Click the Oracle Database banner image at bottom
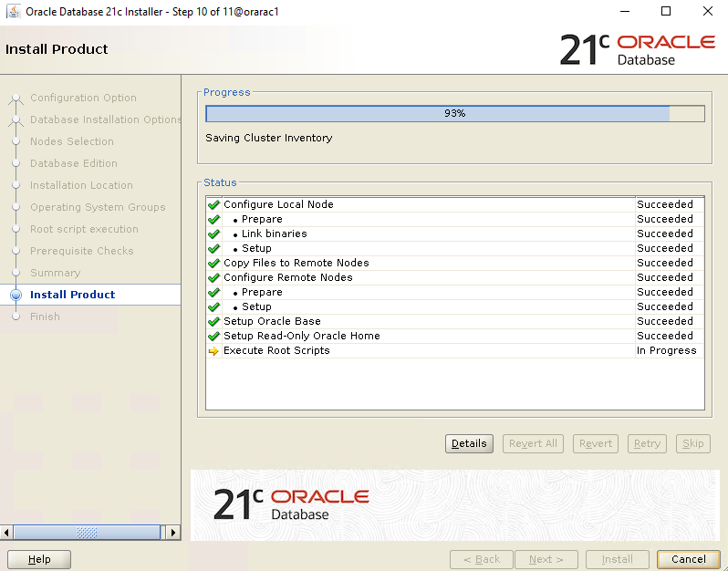Image resolution: width=728 pixels, height=571 pixels. pos(455,505)
